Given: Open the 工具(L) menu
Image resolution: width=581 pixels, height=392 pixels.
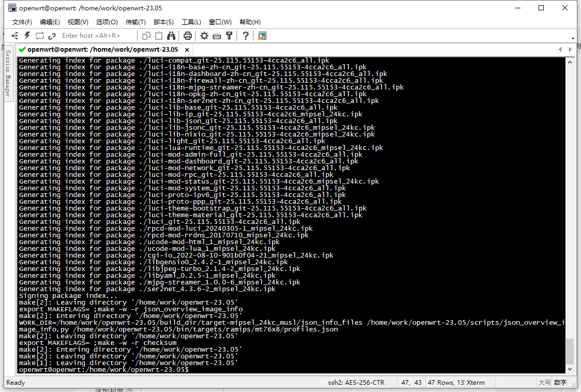Looking at the screenshot, I should (x=191, y=22).
